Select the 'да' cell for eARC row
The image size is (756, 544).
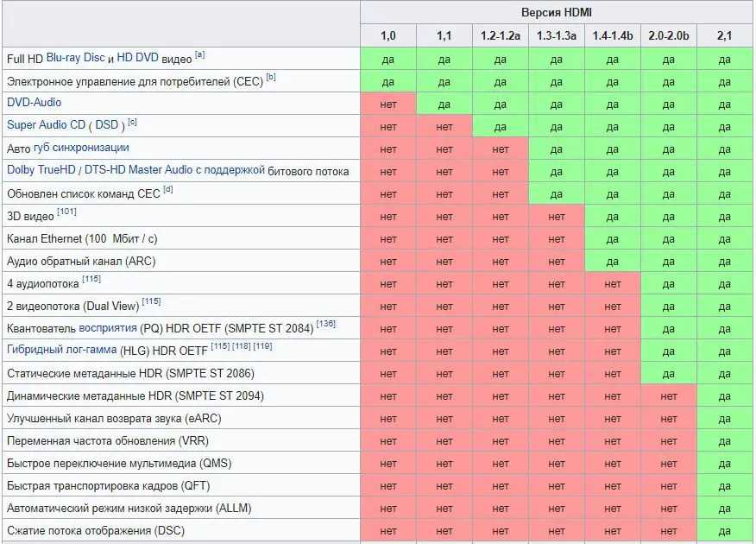pos(724,418)
